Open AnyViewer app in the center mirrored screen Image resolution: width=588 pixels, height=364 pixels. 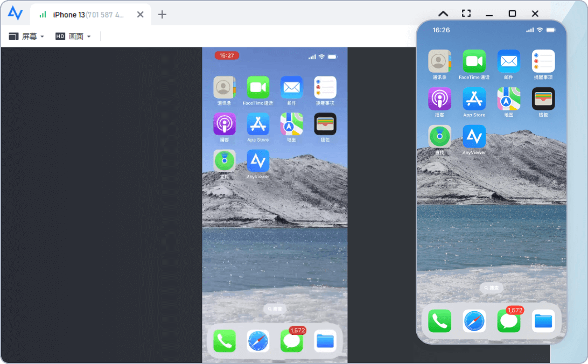pyautogui.click(x=258, y=161)
